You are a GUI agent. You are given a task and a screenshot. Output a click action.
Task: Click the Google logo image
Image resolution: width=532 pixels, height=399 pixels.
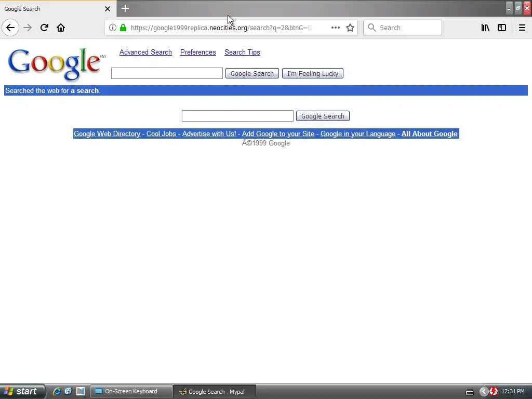pyautogui.click(x=56, y=64)
